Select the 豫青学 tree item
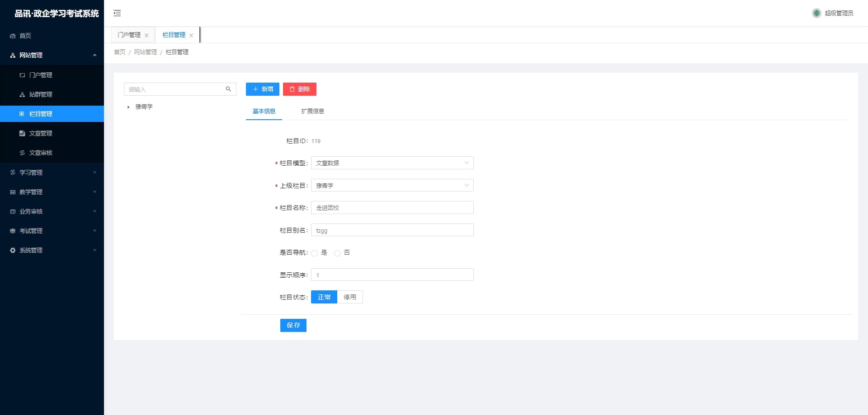This screenshot has width=868, height=415. point(144,107)
